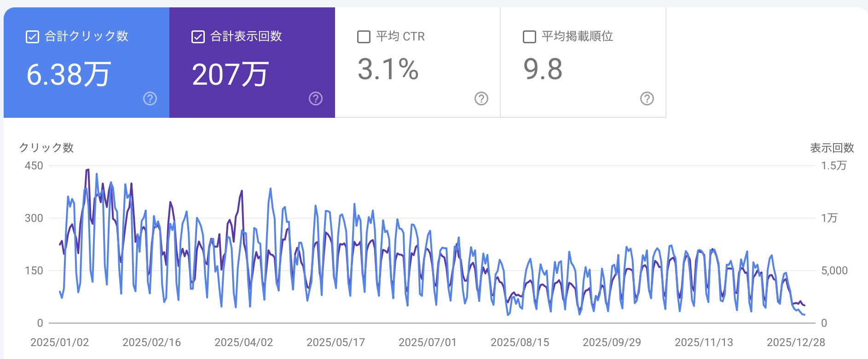Click the 2025/12/28 date label
The image size is (868, 359).
click(796, 342)
